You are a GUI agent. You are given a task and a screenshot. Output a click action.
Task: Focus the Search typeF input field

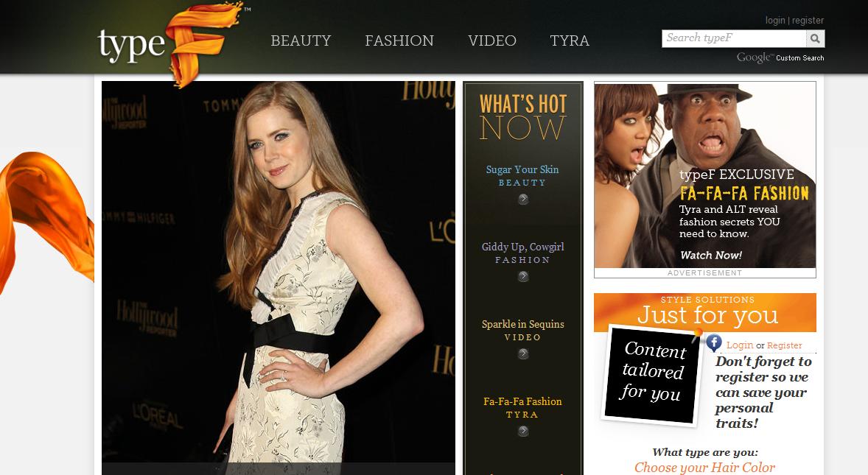tap(734, 38)
